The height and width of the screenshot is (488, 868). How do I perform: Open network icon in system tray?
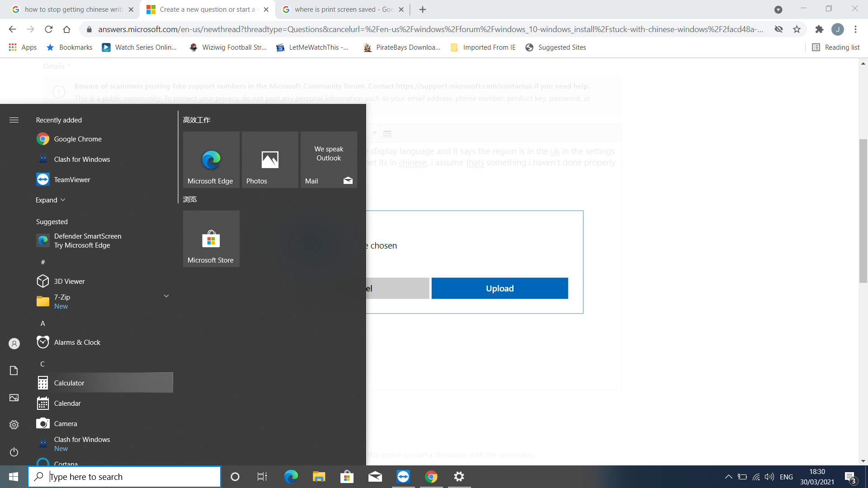(756, 477)
